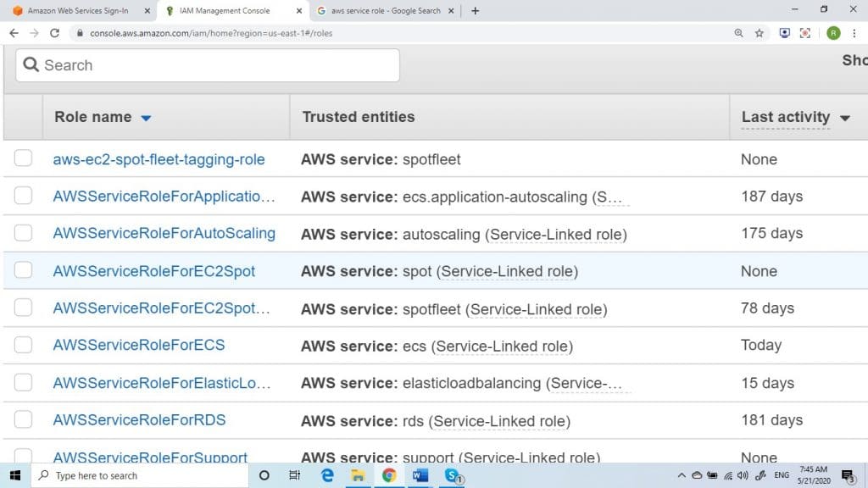Bookmark this page with the star

click(x=759, y=33)
